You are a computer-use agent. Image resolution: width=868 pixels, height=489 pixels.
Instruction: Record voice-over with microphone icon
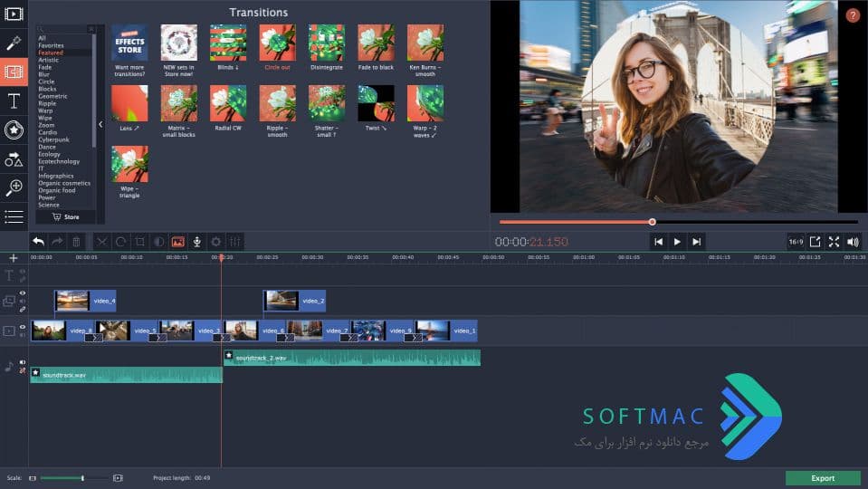(x=196, y=242)
